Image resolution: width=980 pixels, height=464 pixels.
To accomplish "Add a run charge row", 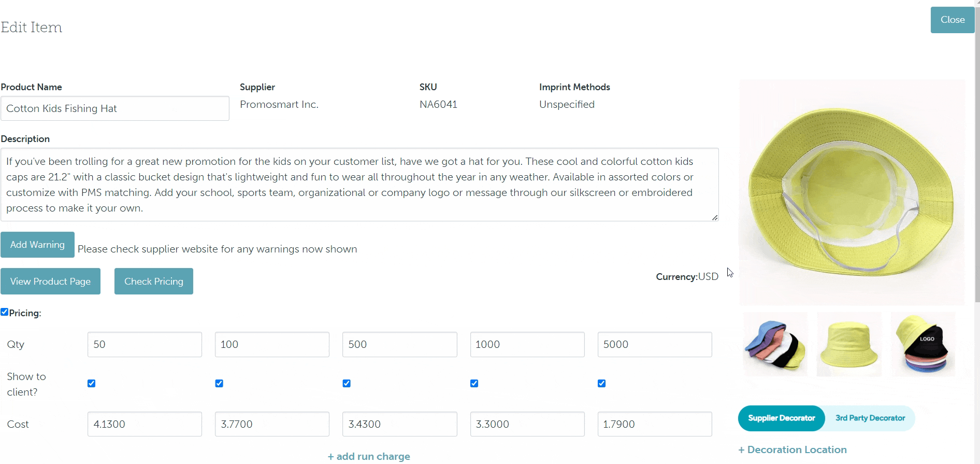I will pos(369,456).
